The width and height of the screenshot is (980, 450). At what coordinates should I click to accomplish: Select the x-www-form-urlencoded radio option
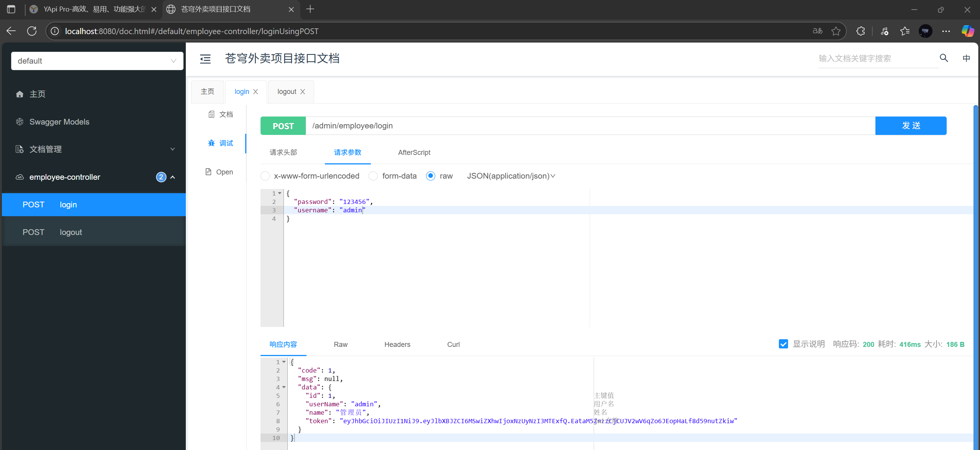(265, 176)
